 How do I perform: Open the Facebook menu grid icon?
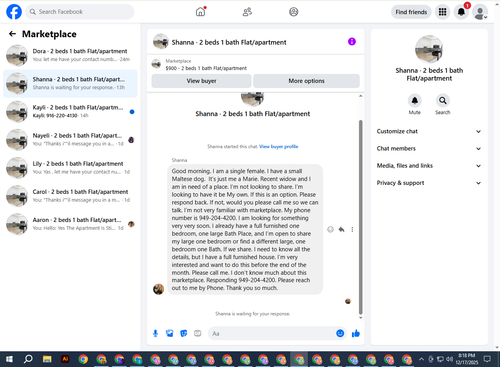(x=442, y=12)
